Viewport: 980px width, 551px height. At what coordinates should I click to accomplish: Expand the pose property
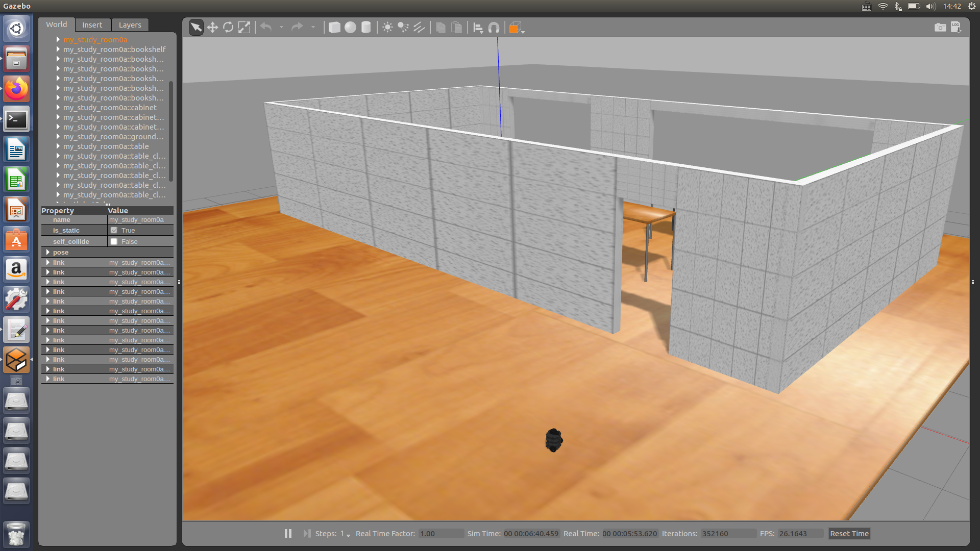coord(48,253)
